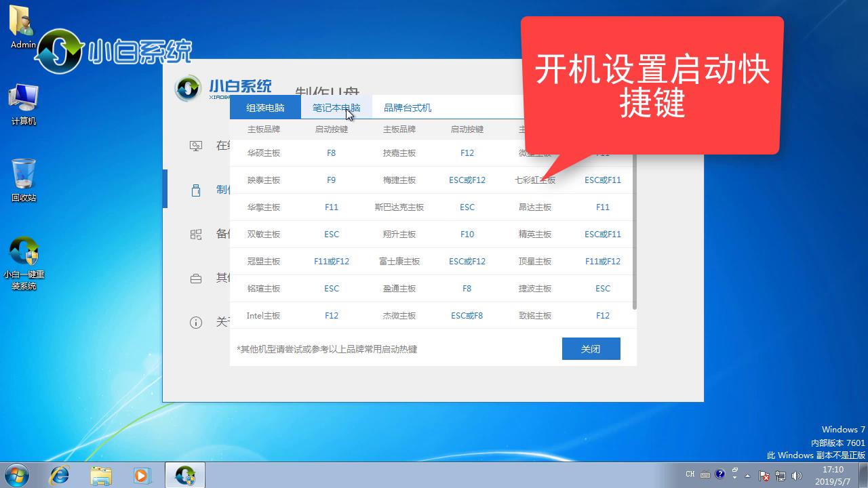Click F11 next to 华擎主板

click(x=331, y=207)
